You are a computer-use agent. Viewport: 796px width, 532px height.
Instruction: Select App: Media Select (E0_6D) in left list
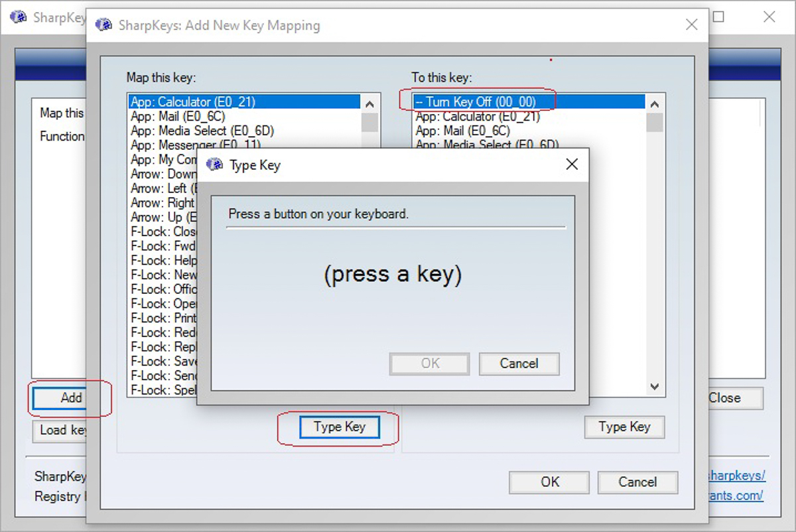tap(245, 131)
